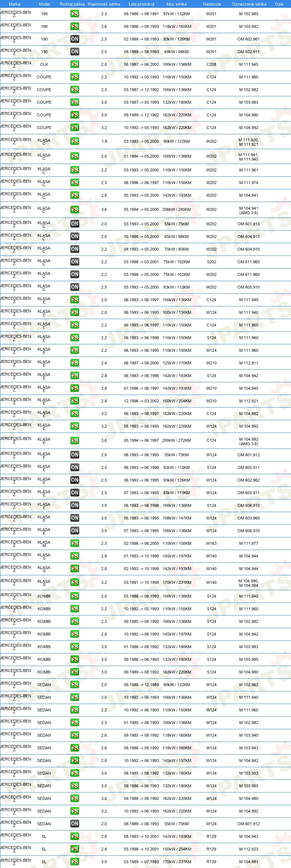Select the W163 body code cell

211,543
